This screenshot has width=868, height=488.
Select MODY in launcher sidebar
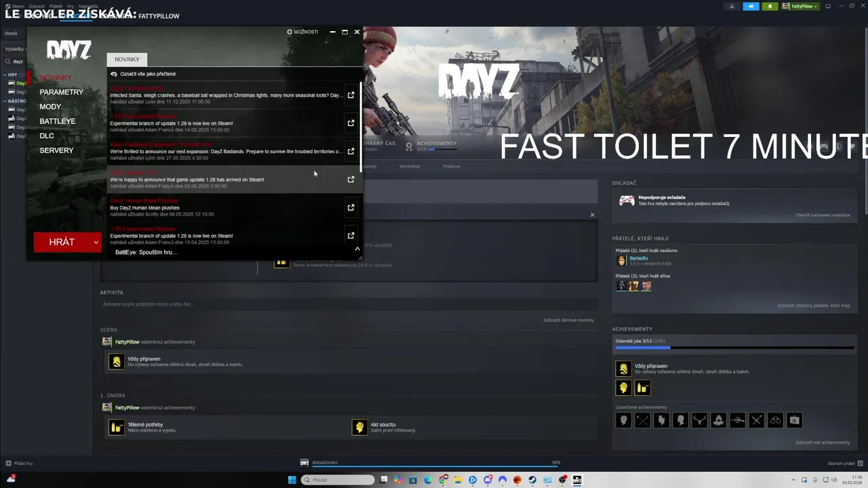pos(50,106)
